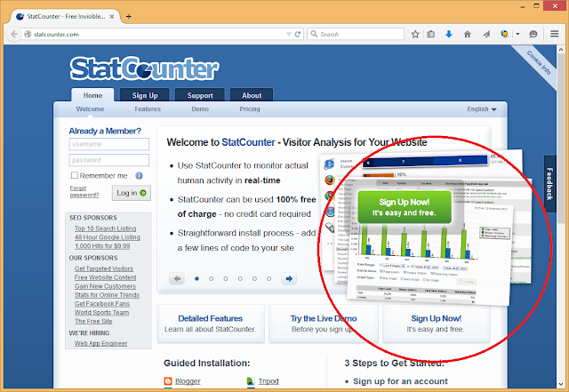Reload the page with the refresh icon
569x392 pixels.
point(298,34)
